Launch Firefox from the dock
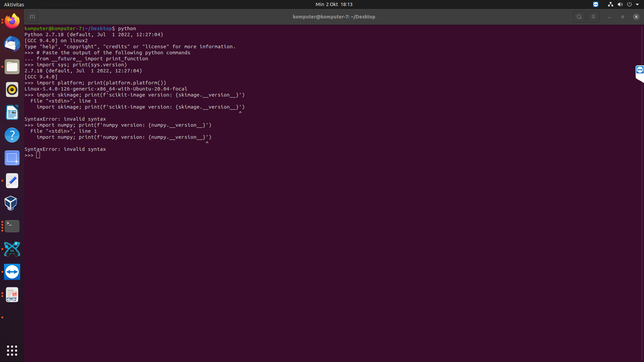Viewport: 644px width, 362px height. click(12, 20)
